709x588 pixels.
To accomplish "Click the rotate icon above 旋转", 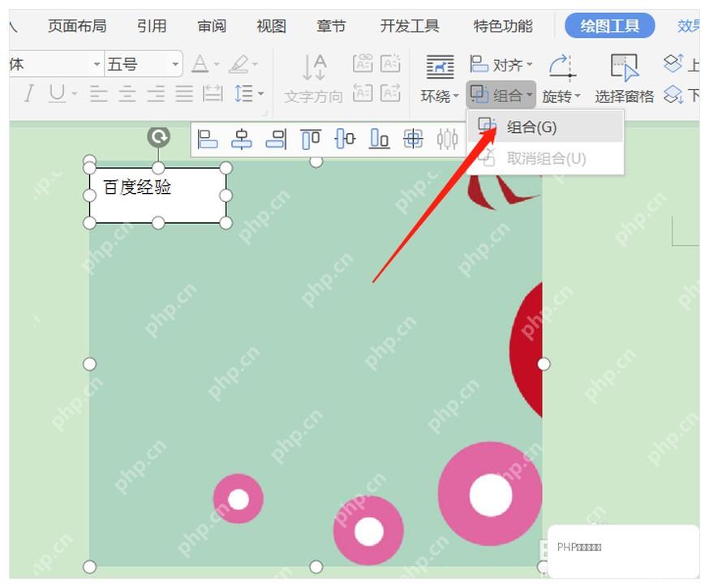I will [561, 67].
